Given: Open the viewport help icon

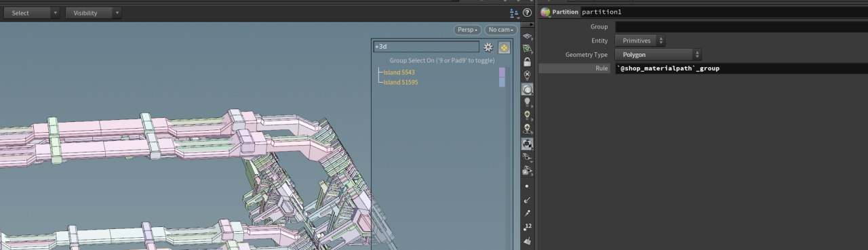Looking at the screenshot, I should [527, 13].
